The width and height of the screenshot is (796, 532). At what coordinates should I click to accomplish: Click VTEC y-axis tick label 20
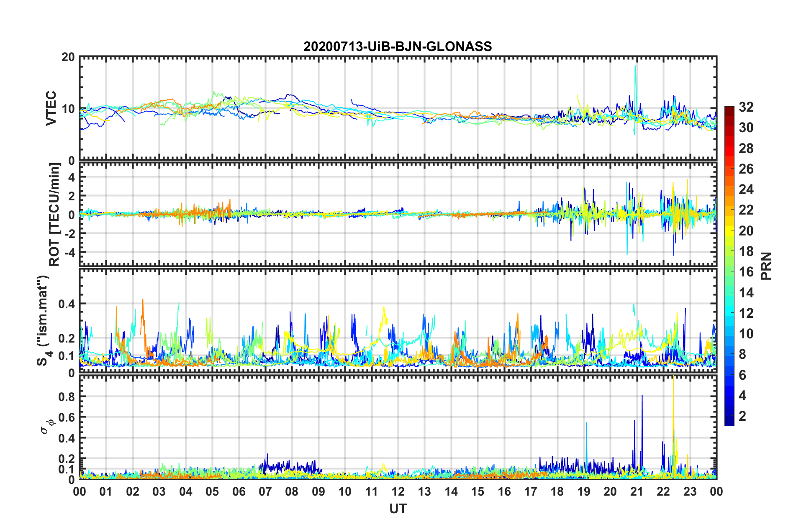coord(68,57)
